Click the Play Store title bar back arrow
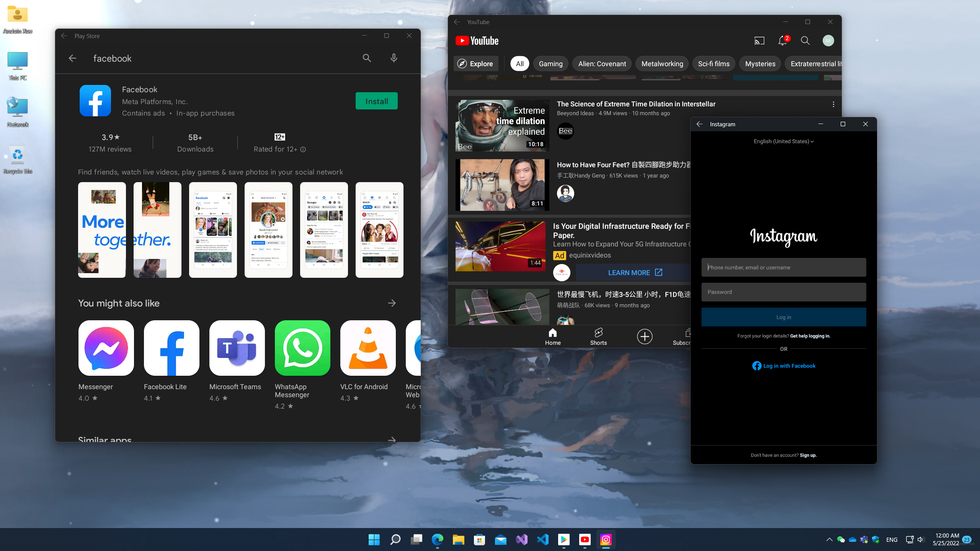 (64, 36)
